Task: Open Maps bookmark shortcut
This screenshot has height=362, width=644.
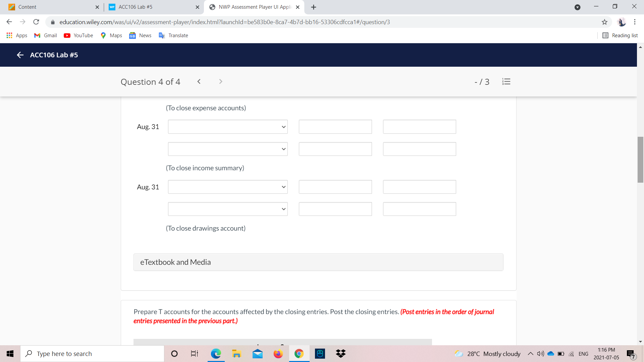Action: pos(111,36)
